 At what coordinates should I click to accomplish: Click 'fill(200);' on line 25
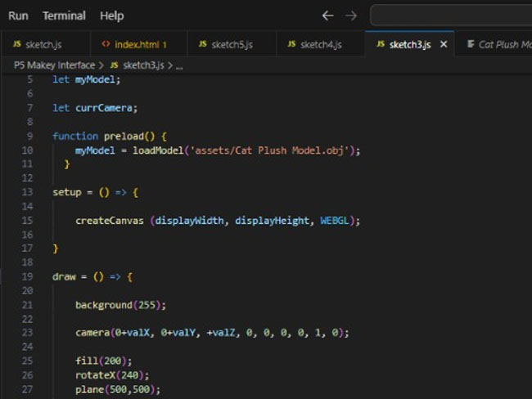[x=103, y=361]
